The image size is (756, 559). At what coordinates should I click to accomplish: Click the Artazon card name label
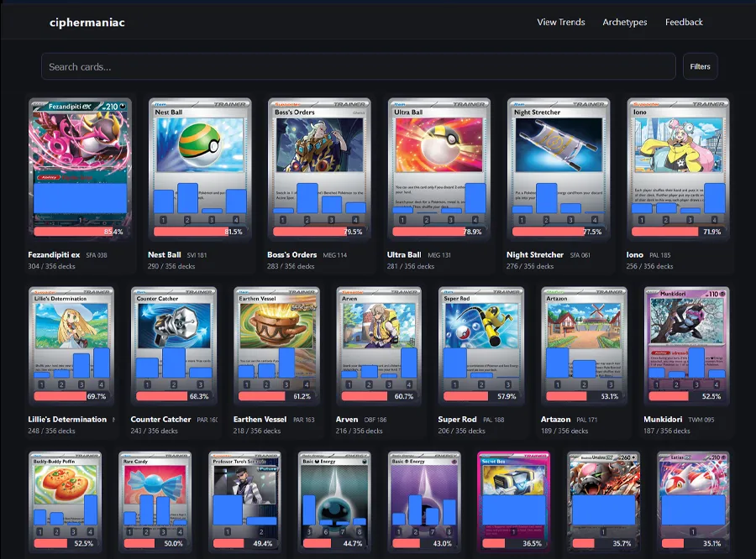pyautogui.click(x=555, y=419)
